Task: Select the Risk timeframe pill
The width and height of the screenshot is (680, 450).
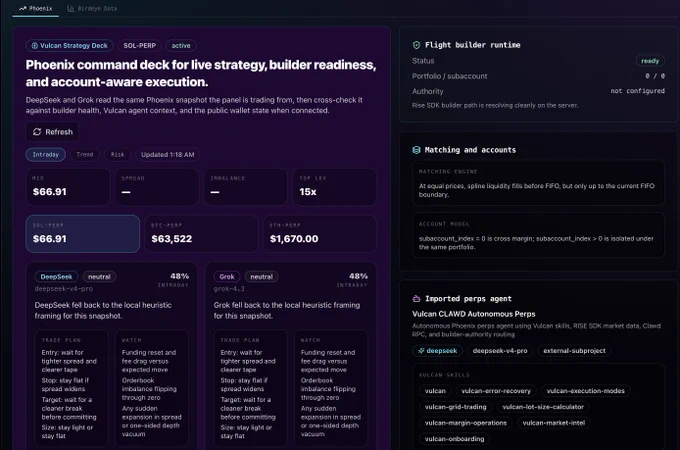Action: coord(117,154)
